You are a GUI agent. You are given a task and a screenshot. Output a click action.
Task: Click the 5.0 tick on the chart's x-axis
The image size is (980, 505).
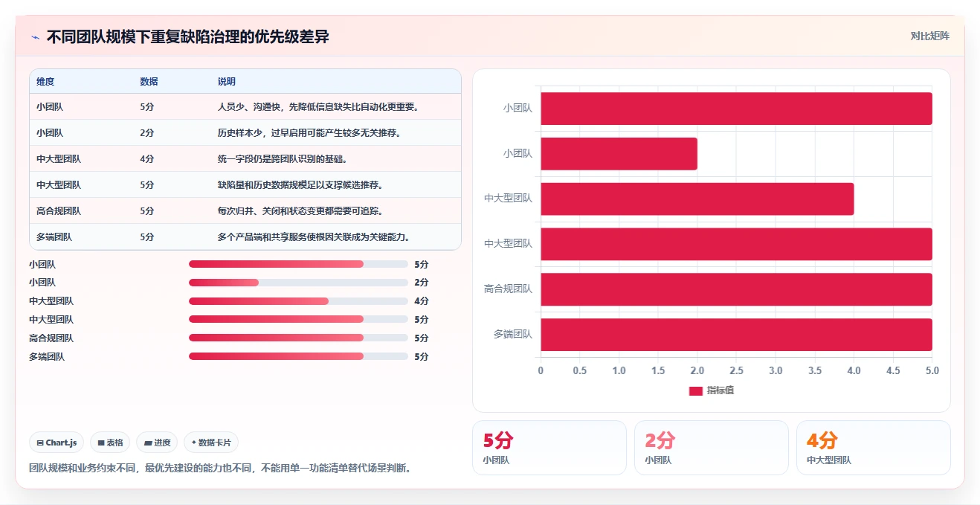[932, 370]
